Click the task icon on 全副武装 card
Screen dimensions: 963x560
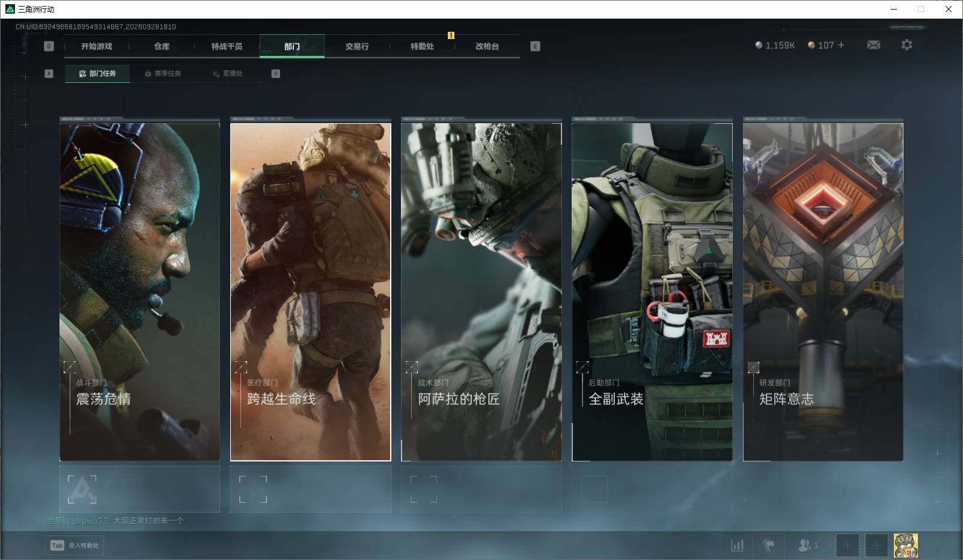[x=582, y=367]
